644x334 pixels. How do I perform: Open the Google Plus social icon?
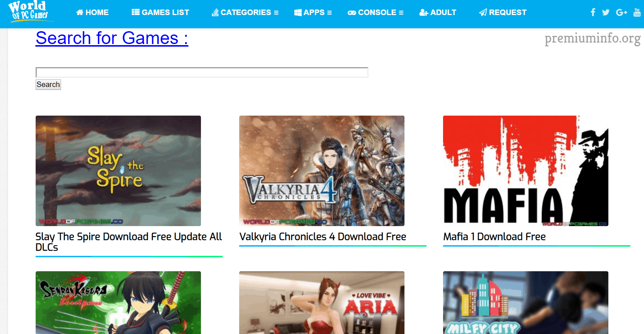[622, 12]
